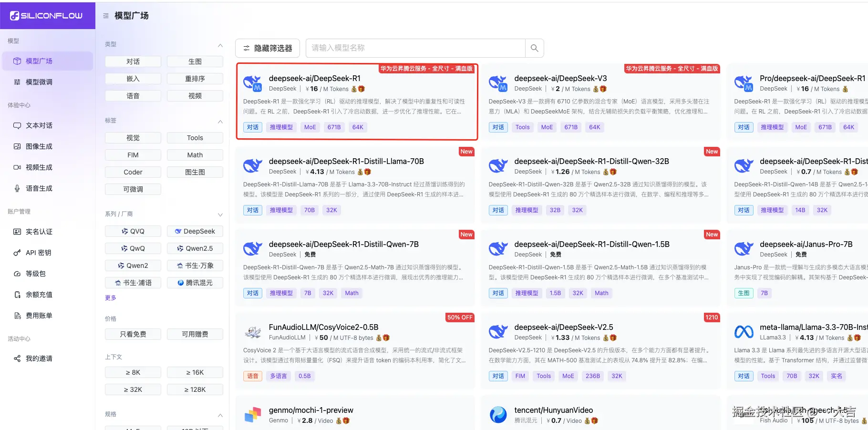The height and width of the screenshot is (430, 868).
Task: Click the 模型微调 sliders icon
Action: tap(17, 82)
